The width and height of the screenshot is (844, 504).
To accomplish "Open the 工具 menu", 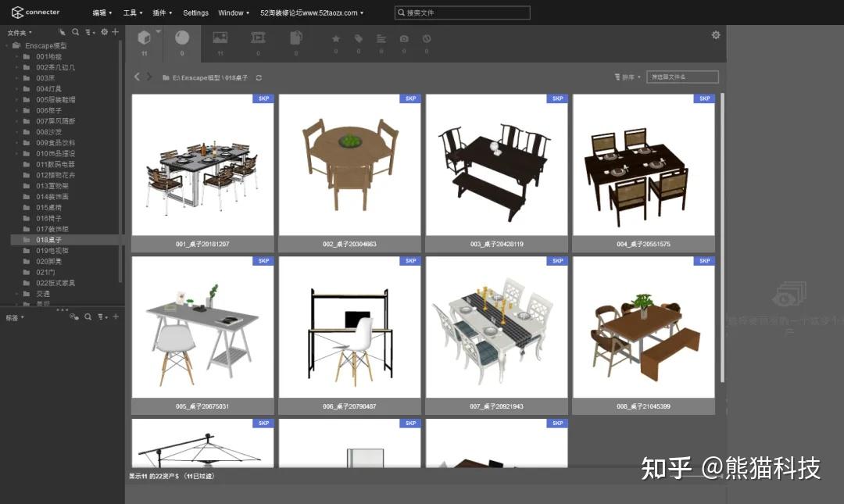I will click(132, 13).
